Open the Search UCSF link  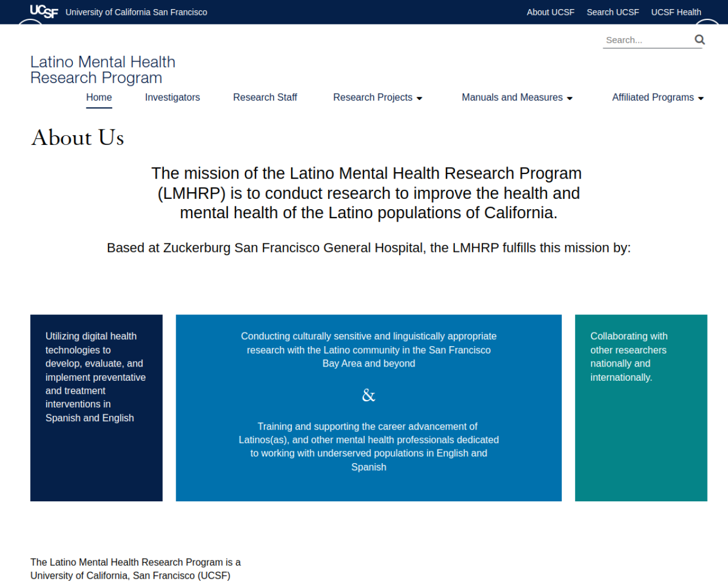coord(613,12)
